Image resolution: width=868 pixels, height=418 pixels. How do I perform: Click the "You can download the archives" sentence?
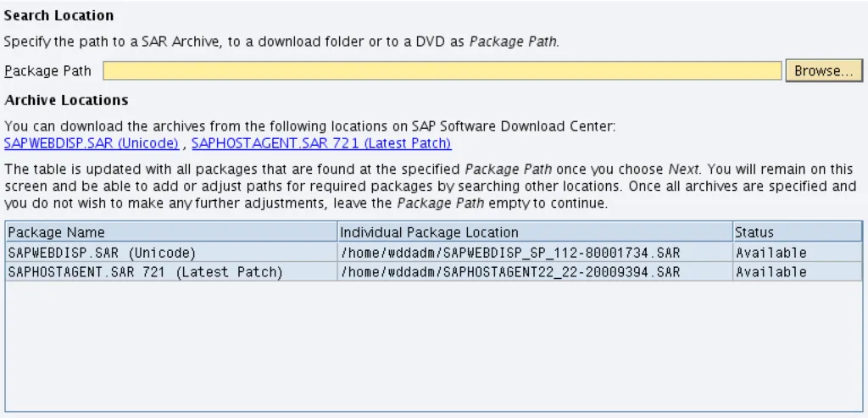(x=309, y=126)
